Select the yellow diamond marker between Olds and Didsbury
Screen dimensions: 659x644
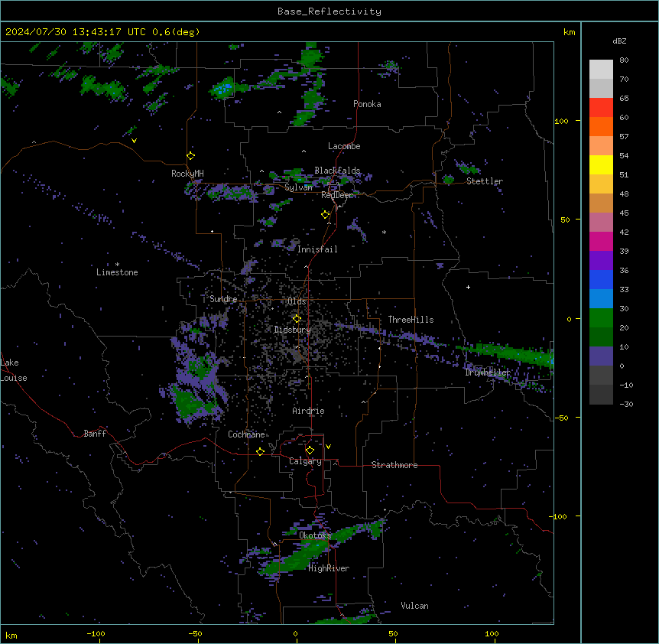click(297, 319)
